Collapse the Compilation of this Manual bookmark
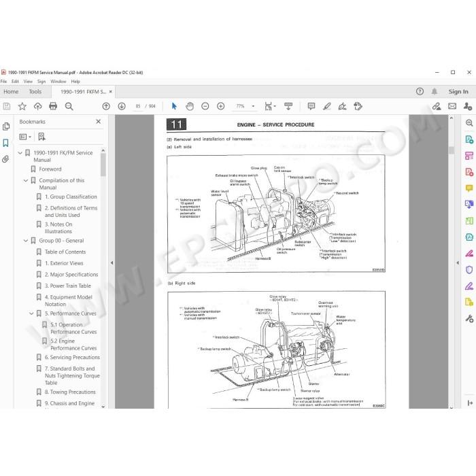 click(x=26, y=181)
